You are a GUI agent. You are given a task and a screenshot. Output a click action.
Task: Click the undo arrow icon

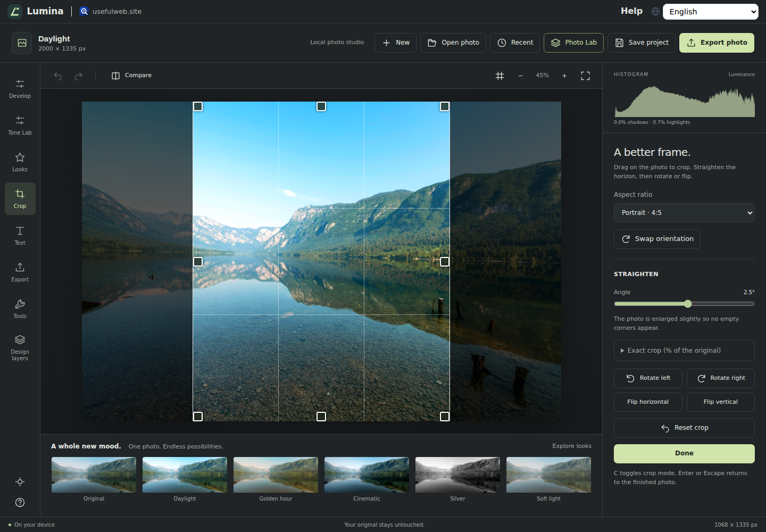[x=57, y=76]
